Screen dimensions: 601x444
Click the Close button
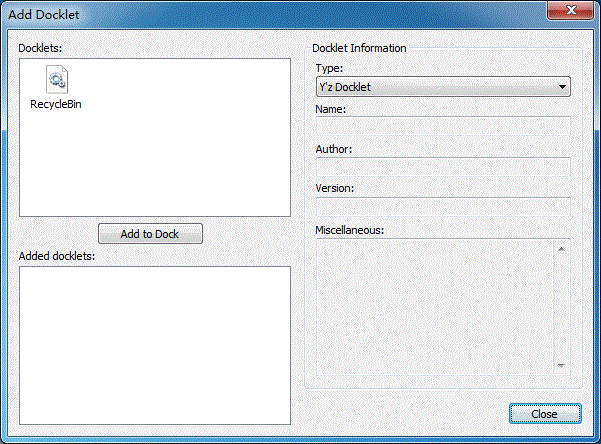tap(545, 414)
